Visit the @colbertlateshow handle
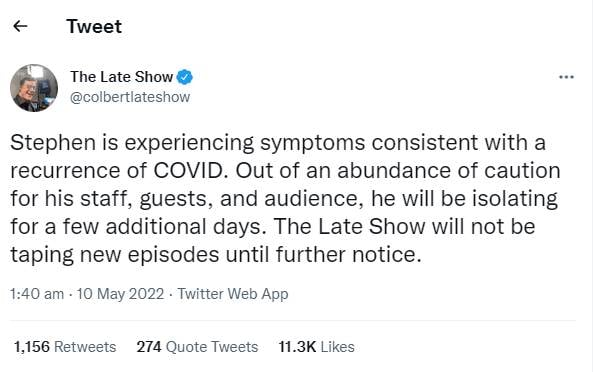 pos(130,97)
